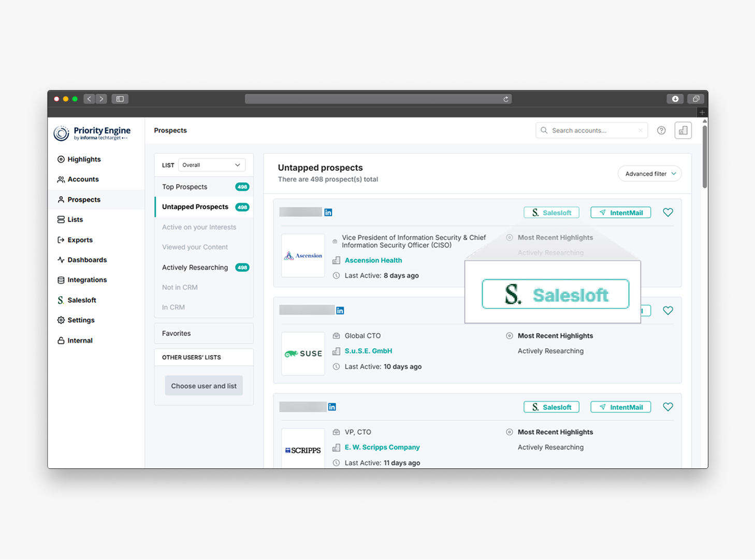755x560 pixels.
Task: Click the browser reload icon
Action: (x=506, y=99)
